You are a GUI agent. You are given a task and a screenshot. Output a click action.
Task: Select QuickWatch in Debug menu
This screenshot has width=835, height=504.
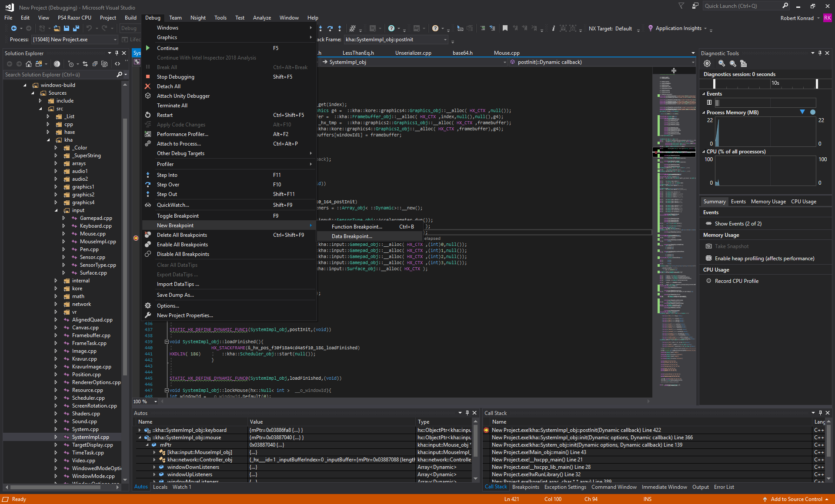(229, 205)
